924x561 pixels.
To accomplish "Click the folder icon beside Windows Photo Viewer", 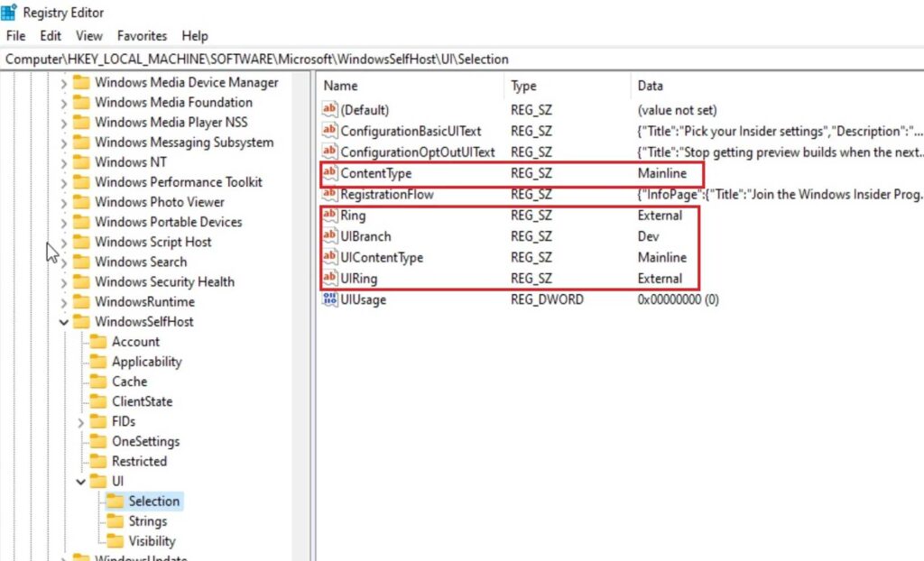I will point(81,202).
